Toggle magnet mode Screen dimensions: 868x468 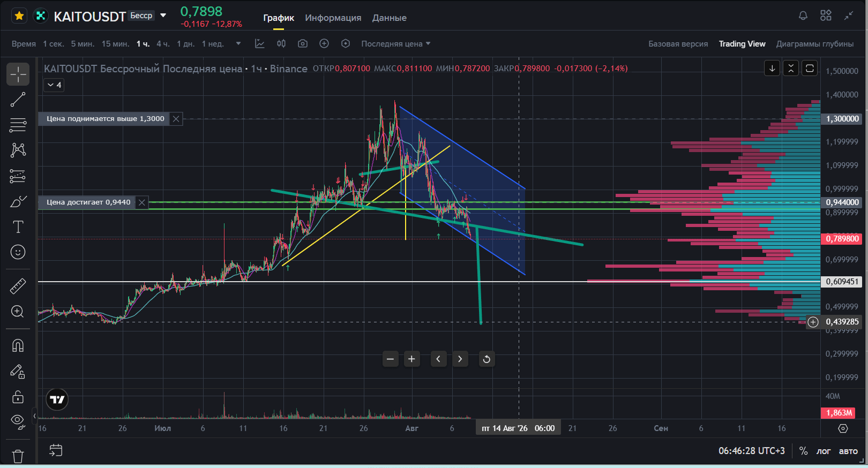coord(18,346)
